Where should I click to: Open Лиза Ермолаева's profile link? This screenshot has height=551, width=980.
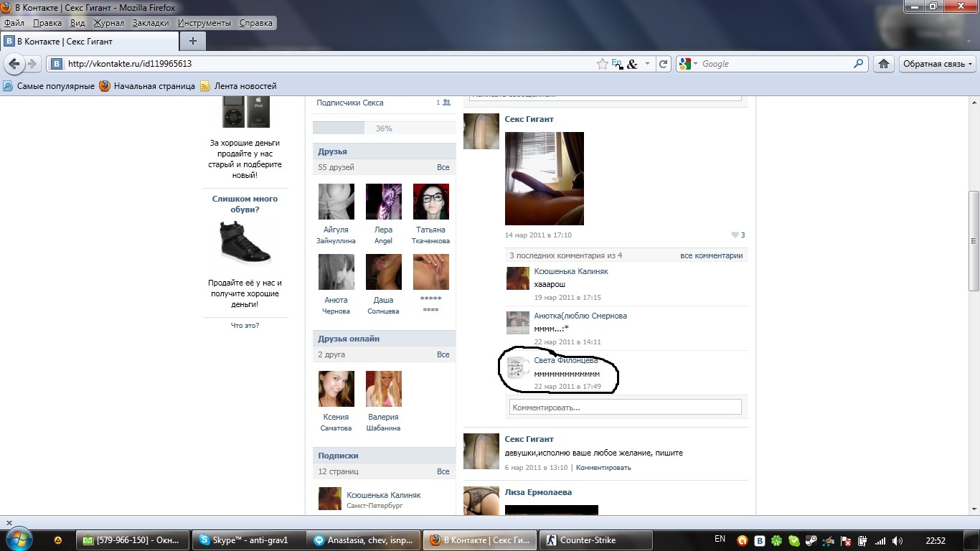point(538,492)
